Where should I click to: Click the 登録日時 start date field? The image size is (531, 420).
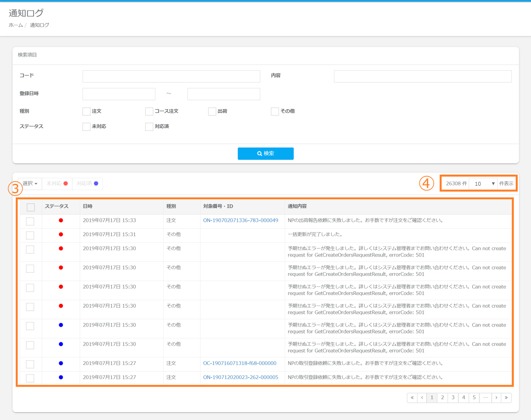pyautogui.click(x=119, y=94)
